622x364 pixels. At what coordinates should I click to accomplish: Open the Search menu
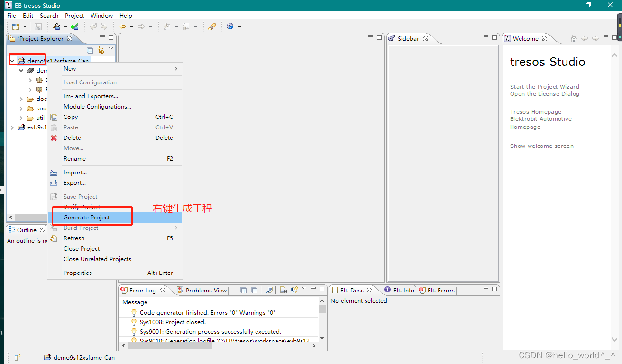49,16
